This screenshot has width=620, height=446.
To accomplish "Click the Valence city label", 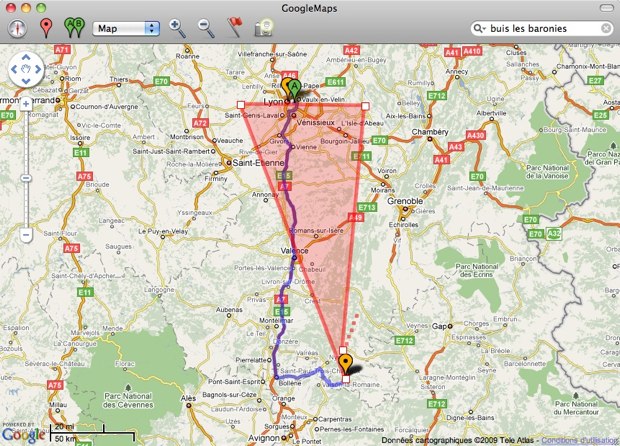I will (294, 251).
